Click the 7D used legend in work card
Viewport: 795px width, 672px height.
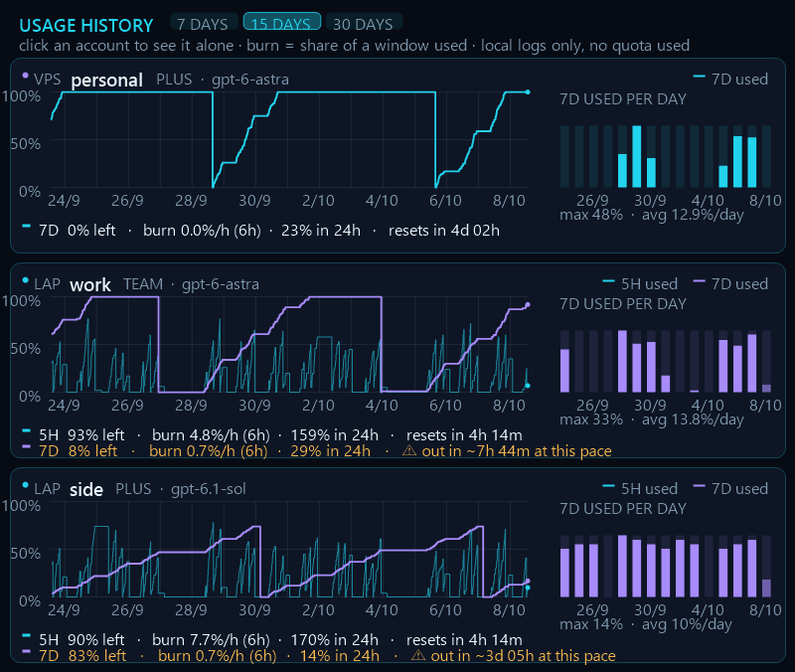coord(730,284)
